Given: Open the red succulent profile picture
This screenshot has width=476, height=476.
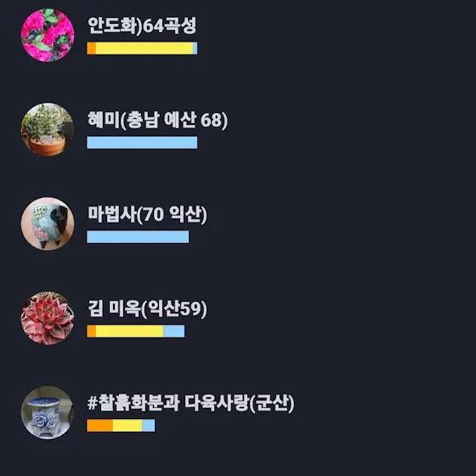Looking at the screenshot, I should 48,319.
